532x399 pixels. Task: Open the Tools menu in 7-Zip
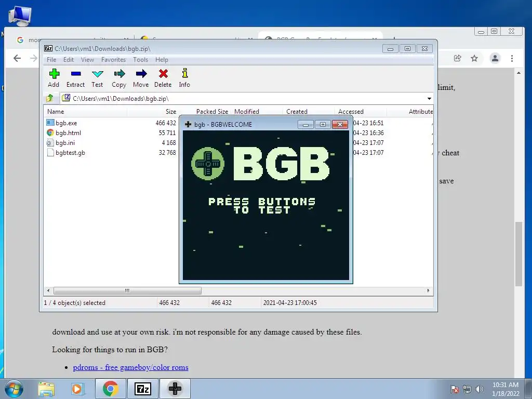pos(140,60)
